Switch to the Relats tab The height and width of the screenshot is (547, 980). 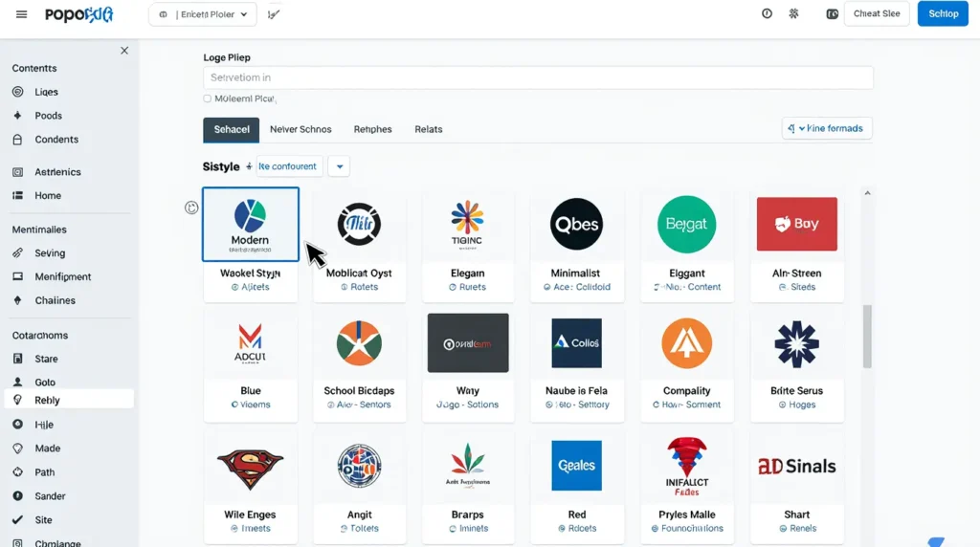(x=428, y=129)
